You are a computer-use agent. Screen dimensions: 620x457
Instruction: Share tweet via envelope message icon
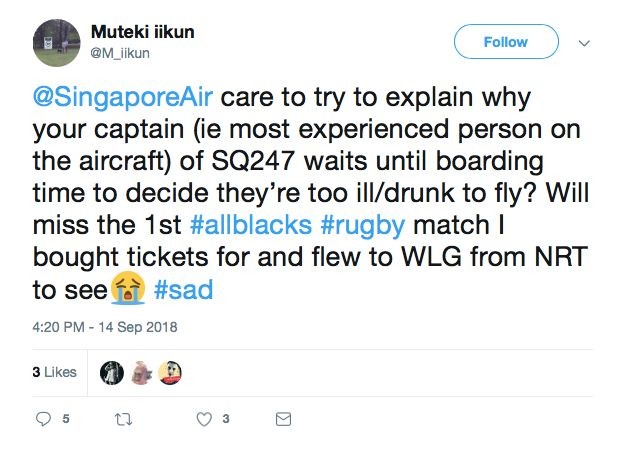[x=283, y=419]
